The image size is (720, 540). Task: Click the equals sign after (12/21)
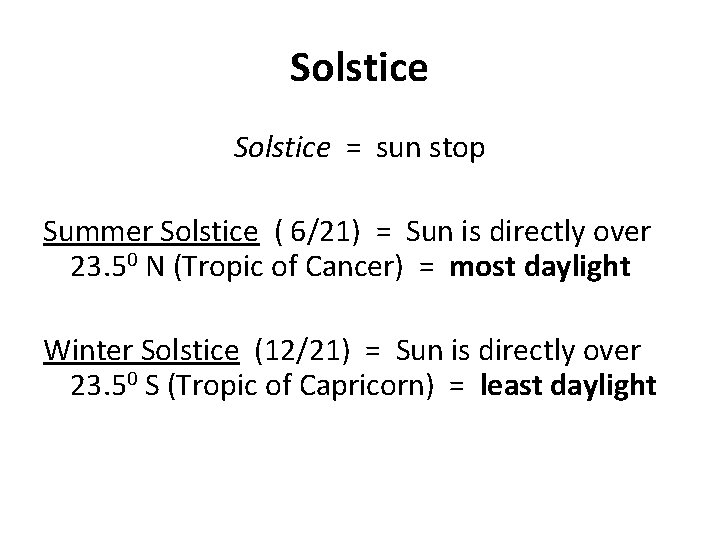[x=372, y=352]
